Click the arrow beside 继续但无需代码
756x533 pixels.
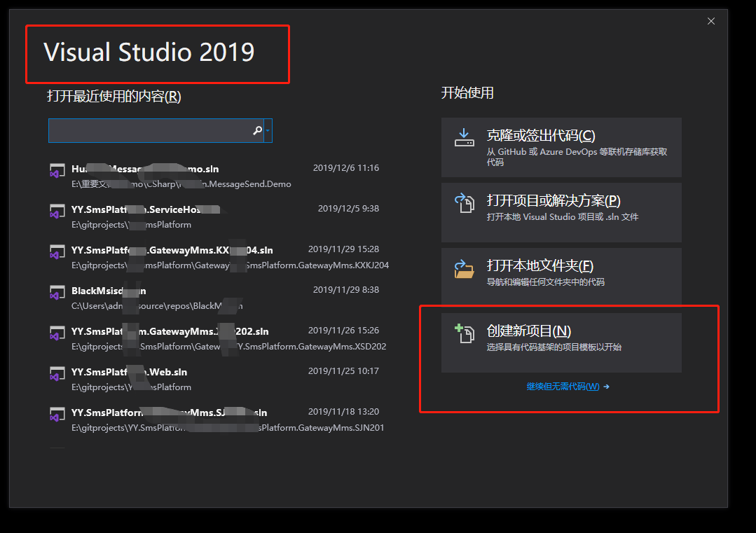(606, 387)
